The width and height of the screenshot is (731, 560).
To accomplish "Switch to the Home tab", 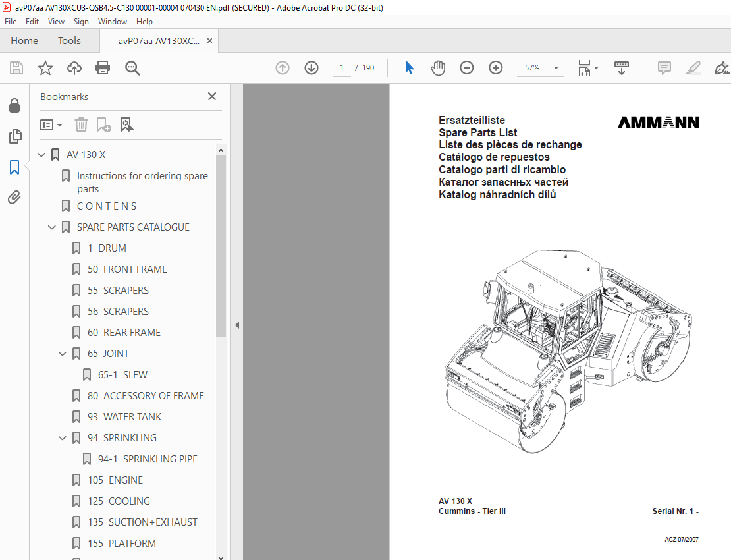I will 24,41.
